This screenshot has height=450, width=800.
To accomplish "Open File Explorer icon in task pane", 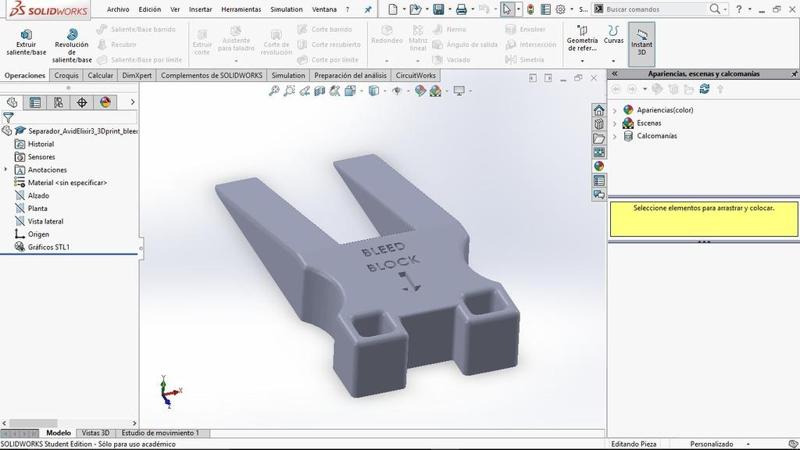I will tap(598, 138).
